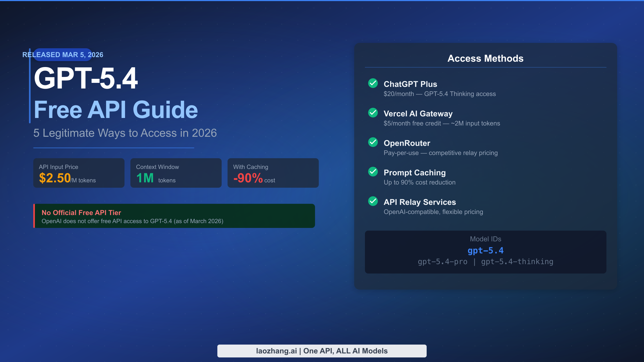
Task: Select the API Input Price card
Action: click(79, 173)
